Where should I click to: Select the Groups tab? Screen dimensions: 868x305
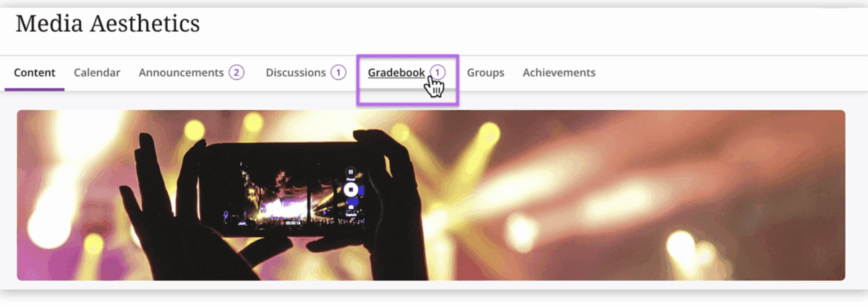tap(485, 72)
